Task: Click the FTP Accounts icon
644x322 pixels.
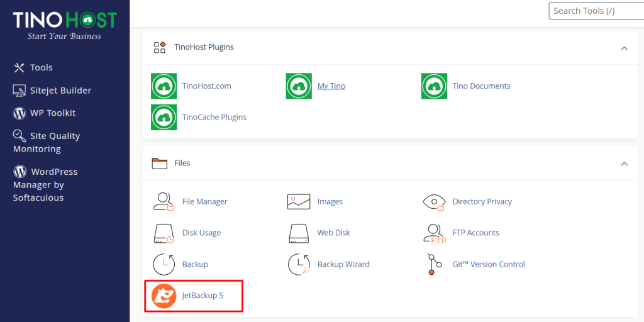Action: tap(435, 233)
